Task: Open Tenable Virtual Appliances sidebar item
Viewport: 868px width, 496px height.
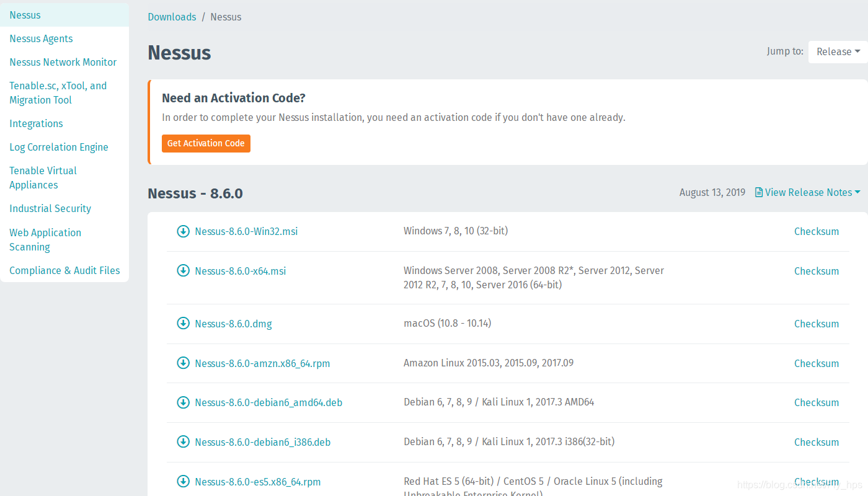Action: (x=43, y=178)
